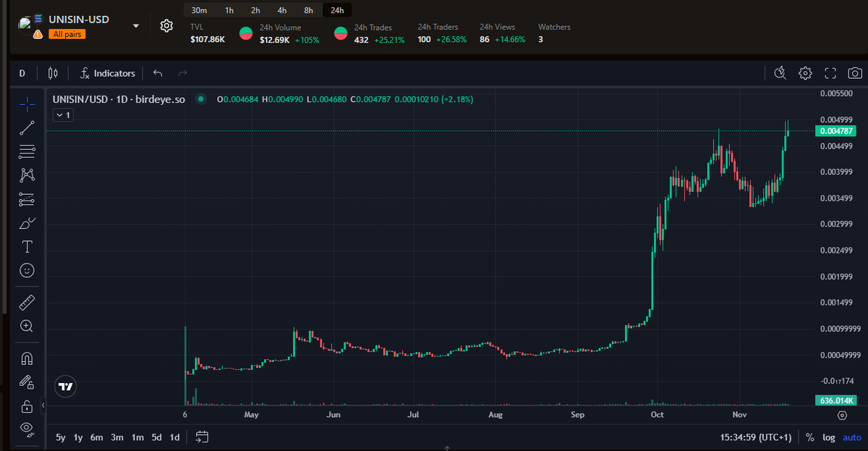Switch stats to the 30m tab
868x451 pixels.
point(200,10)
